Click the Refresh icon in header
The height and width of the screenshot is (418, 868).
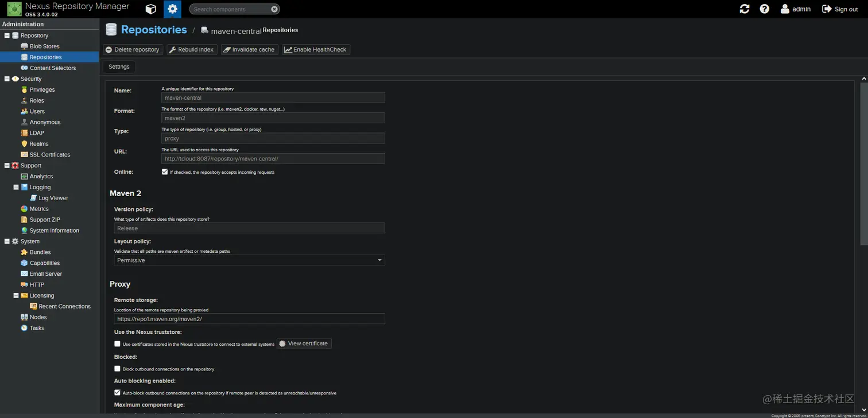(x=745, y=9)
